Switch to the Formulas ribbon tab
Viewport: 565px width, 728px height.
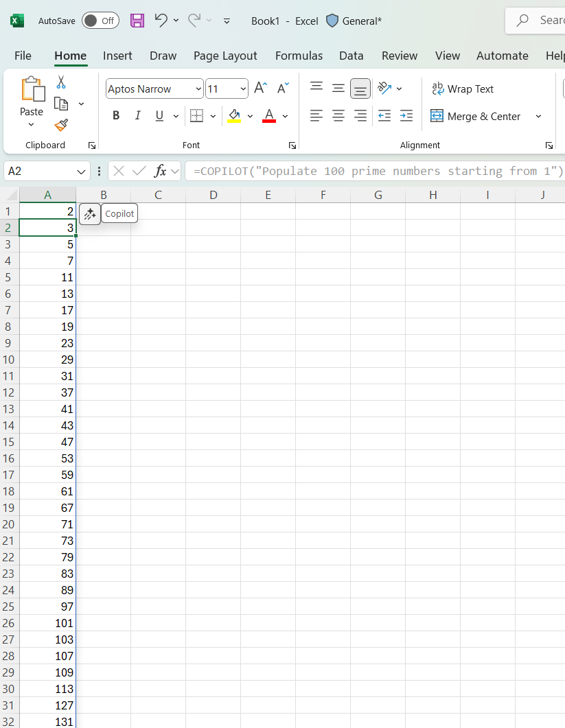299,56
